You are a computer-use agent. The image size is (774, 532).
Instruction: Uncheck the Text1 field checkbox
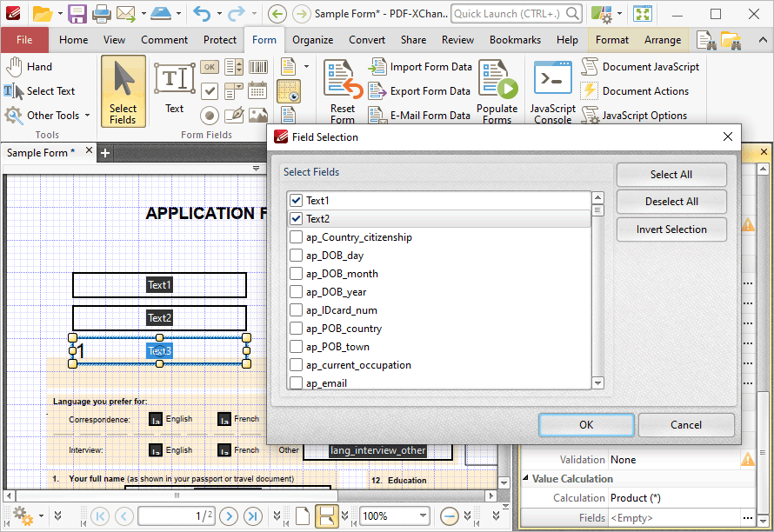tap(297, 200)
